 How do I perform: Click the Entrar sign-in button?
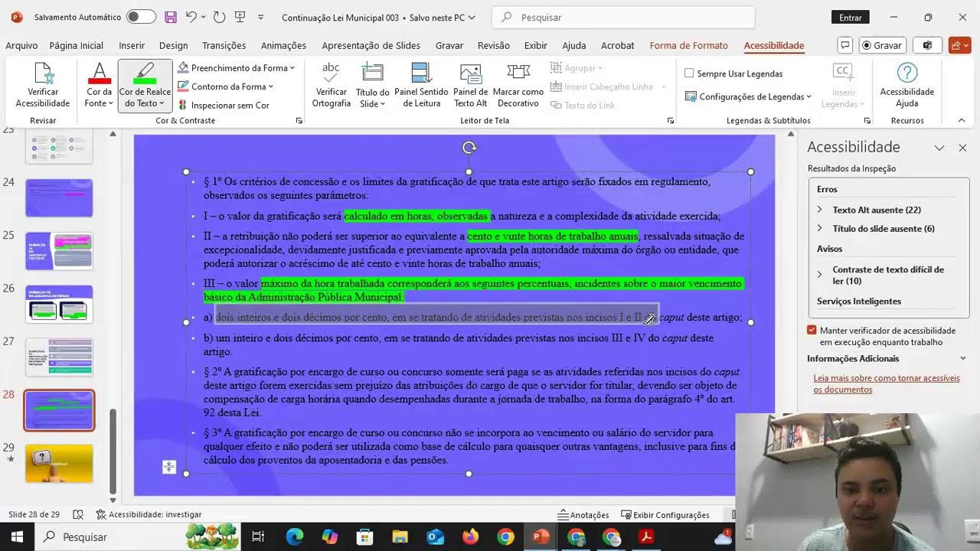pos(850,17)
